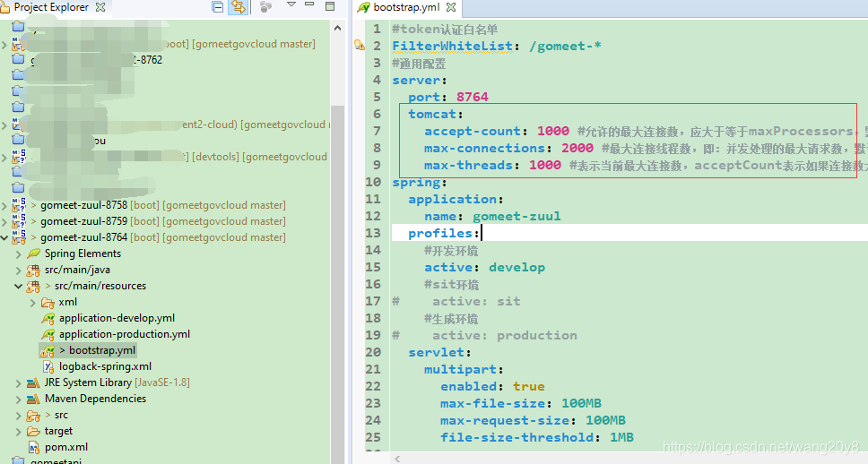Image resolution: width=868 pixels, height=464 pixels.
Task: Click gomeet-zuul-8764 project icon
Action: tap(19, 237)
